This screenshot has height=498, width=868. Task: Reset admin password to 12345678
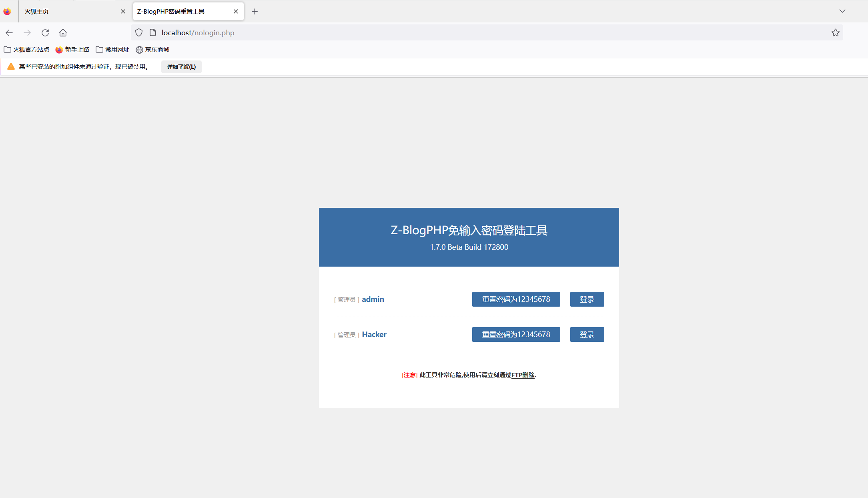point(516,299)
